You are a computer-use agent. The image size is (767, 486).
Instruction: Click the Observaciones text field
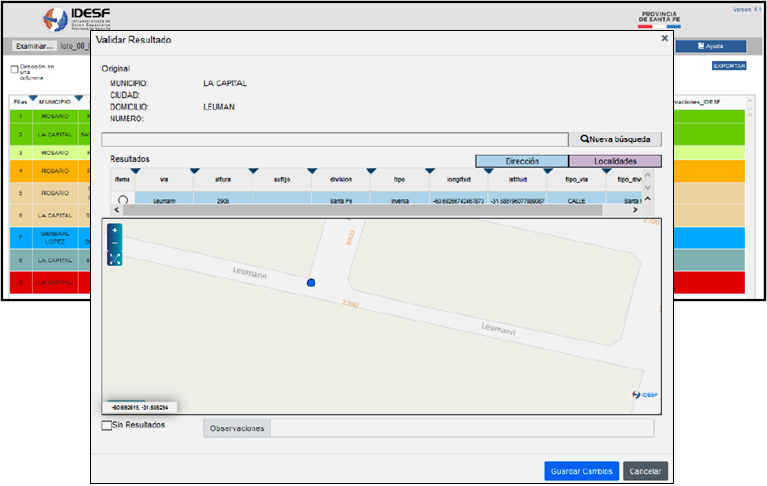coord(461,428)
